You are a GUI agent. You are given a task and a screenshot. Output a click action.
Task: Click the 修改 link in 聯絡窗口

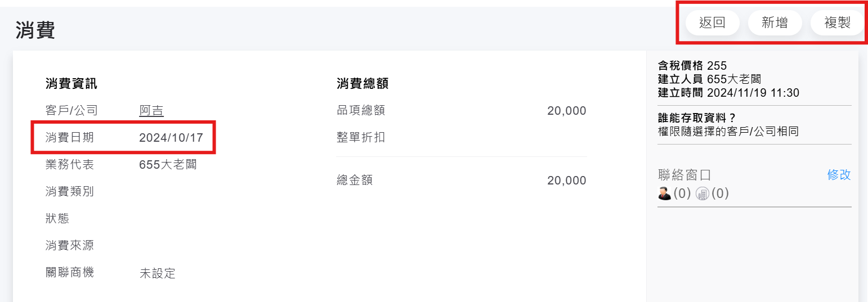(x=839, y=175)
